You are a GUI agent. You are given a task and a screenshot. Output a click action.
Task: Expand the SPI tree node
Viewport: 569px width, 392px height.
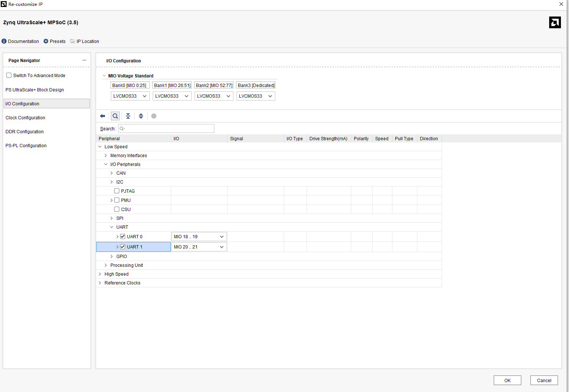point(112,218)
